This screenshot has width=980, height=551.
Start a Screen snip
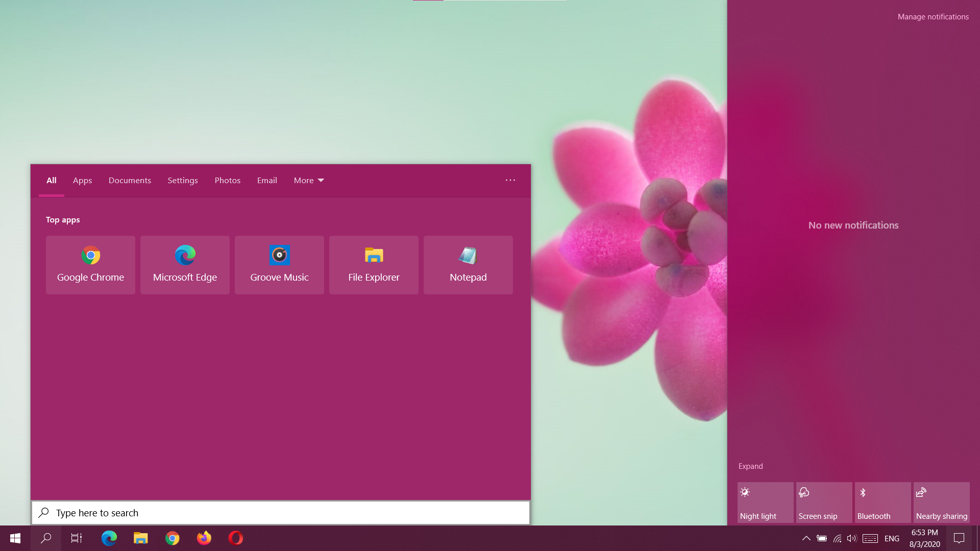824,503
